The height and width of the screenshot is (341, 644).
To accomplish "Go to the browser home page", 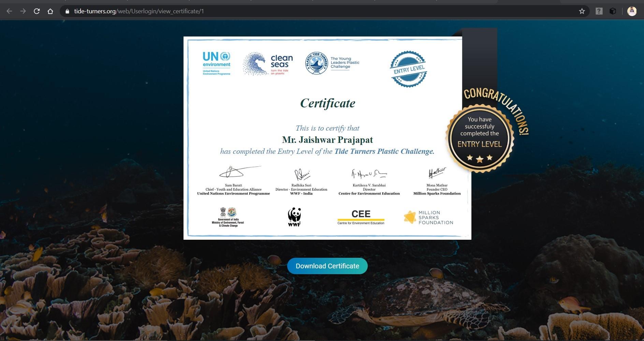I will click(x=50, y=11).
